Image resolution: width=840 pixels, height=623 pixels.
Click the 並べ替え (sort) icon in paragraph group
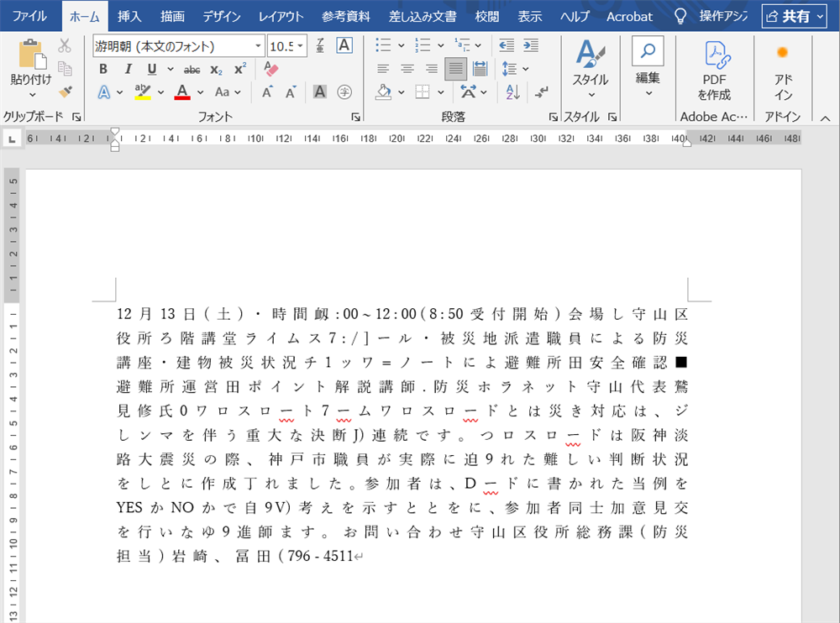coord(512,92)
